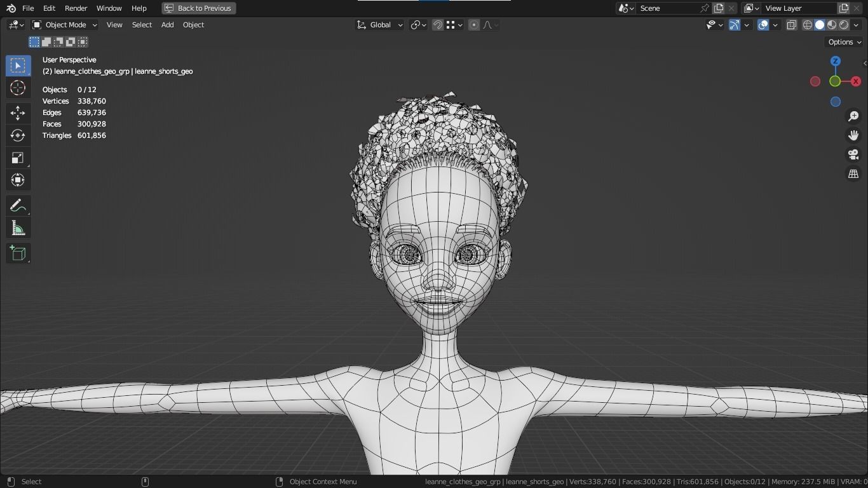The image size is (868, 488).
Task: Toggle the camera view icon
Action: [853, 154]
